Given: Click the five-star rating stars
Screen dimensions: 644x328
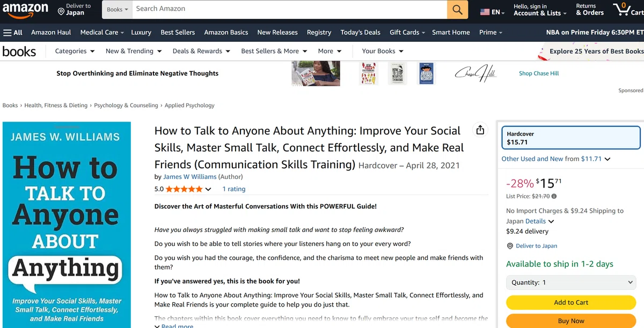Looking at the screenshot, I should tap(184, 189).
